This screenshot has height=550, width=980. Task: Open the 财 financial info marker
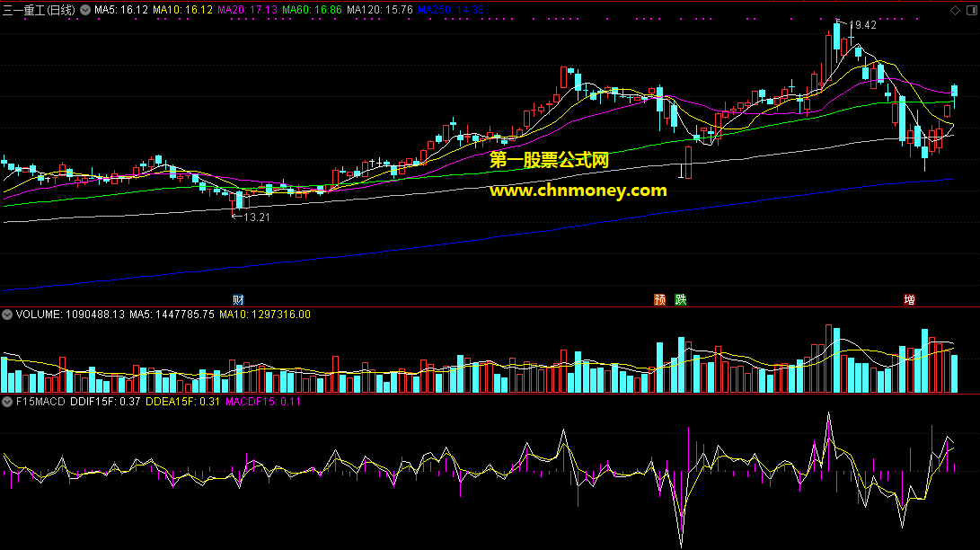point(238,299)
